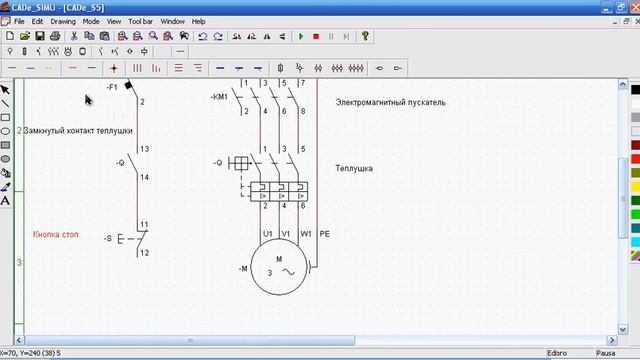Select the filled ellipse tool

click(5, 159)
